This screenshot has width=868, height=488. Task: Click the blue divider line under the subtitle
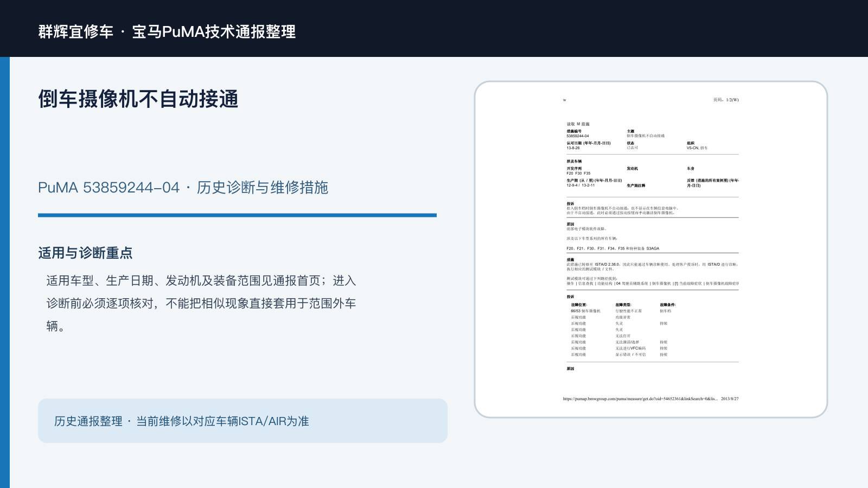pos(237,215)
